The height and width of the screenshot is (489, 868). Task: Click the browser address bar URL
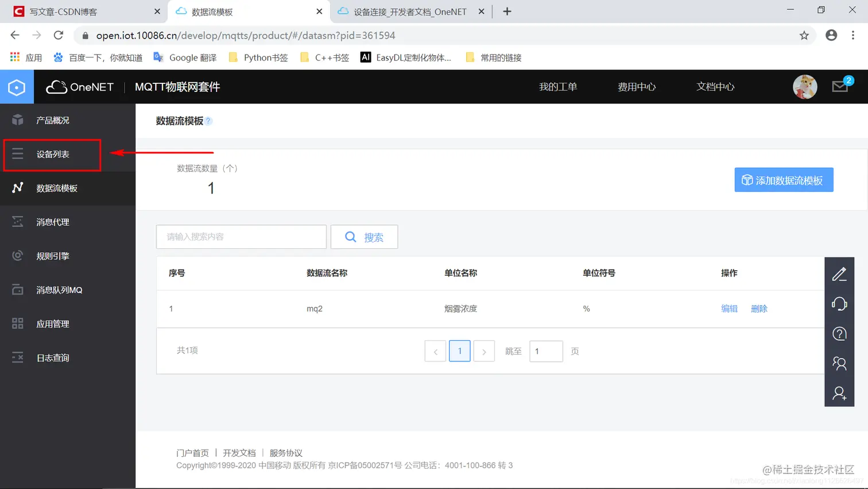coord(246,36)
